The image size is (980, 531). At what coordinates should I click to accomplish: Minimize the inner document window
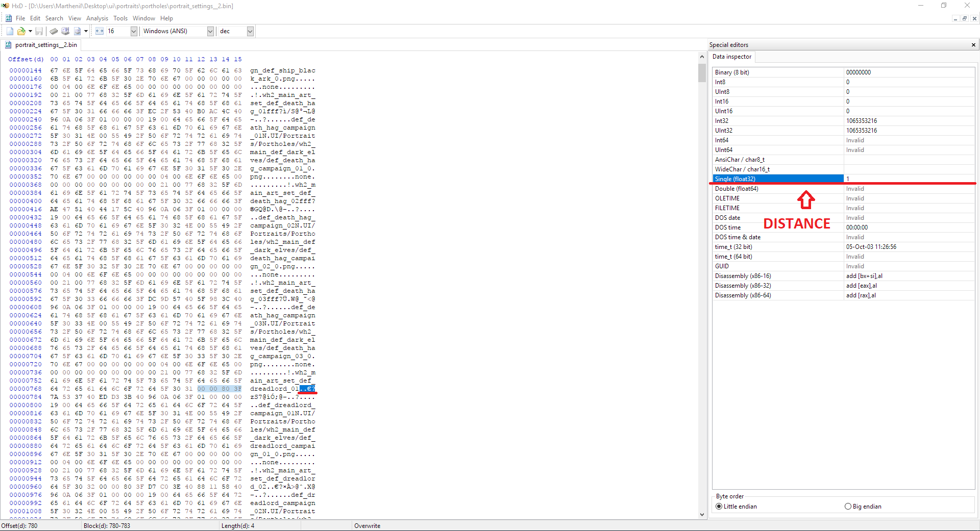pos(955,18)
